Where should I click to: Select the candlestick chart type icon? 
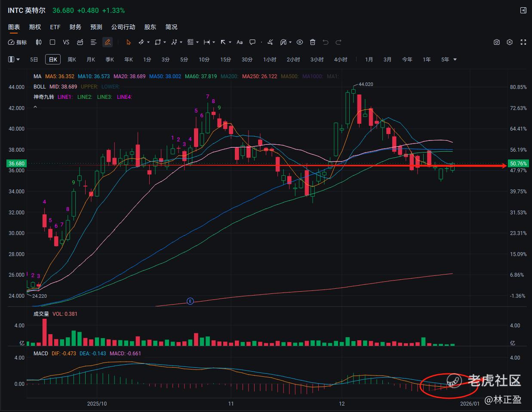(x=39, y=42)
